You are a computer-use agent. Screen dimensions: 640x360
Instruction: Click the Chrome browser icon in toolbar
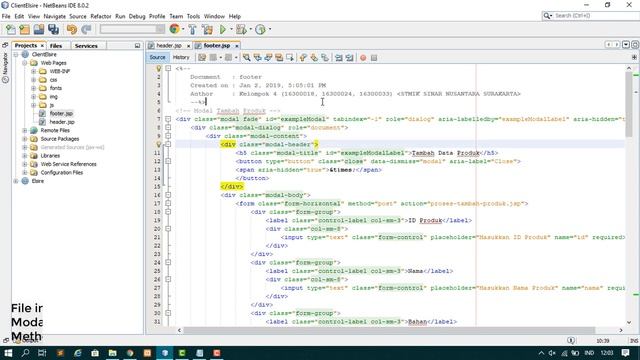174,29
